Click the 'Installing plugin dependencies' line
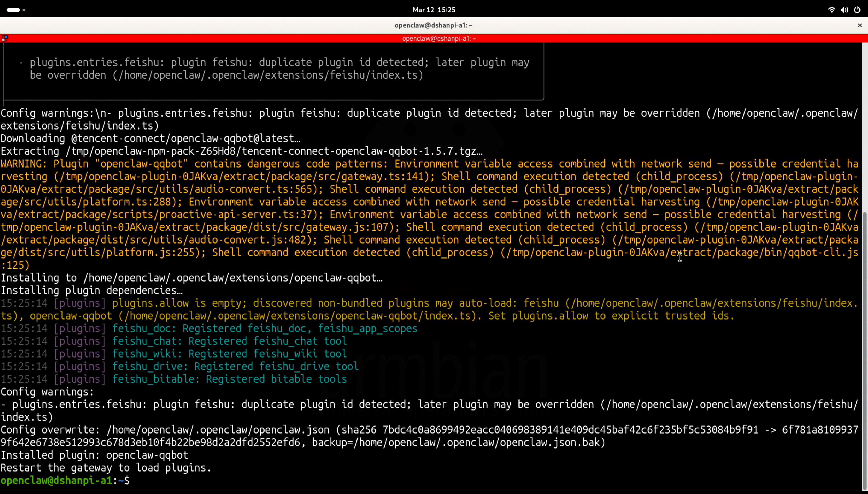Viewport: 868px width, 494px height. (91, 291)
